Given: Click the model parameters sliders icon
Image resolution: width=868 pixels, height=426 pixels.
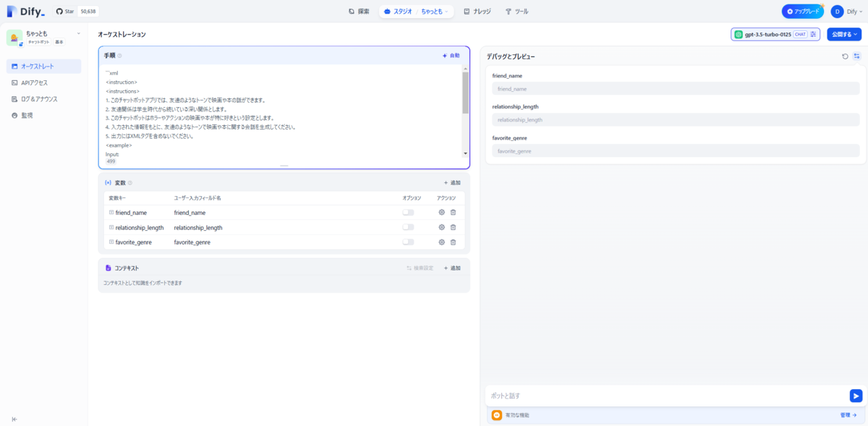Looking at the screenshot, I should click(814, 34).
